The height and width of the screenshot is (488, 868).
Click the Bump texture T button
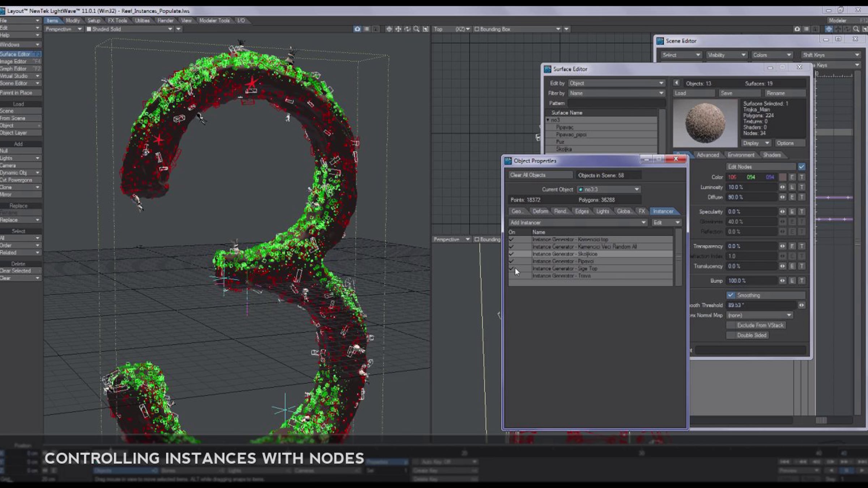pos(801,281)
